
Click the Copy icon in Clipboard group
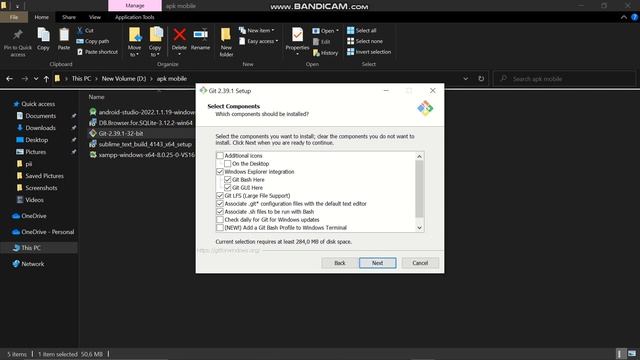(x=43, y=35)
